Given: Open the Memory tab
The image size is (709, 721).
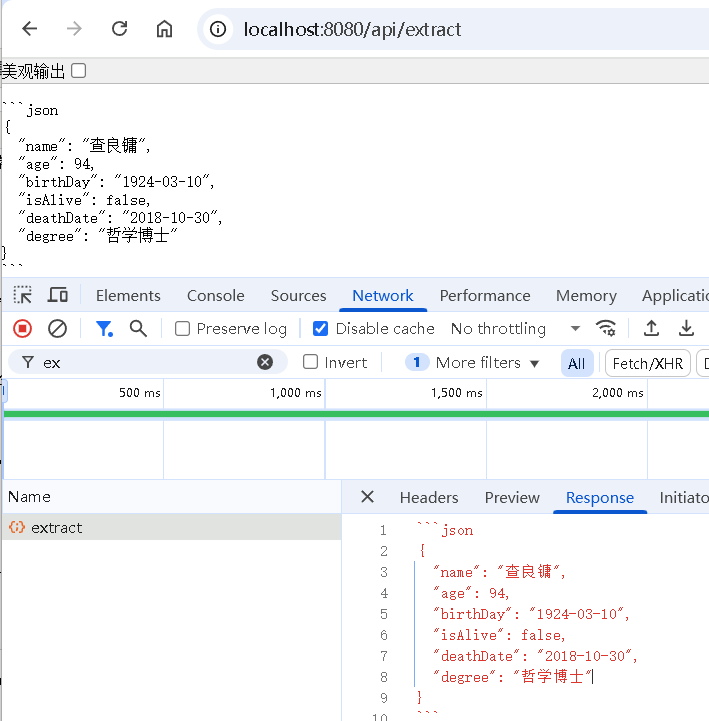Looking at the screenshot, I should (586, 296).
